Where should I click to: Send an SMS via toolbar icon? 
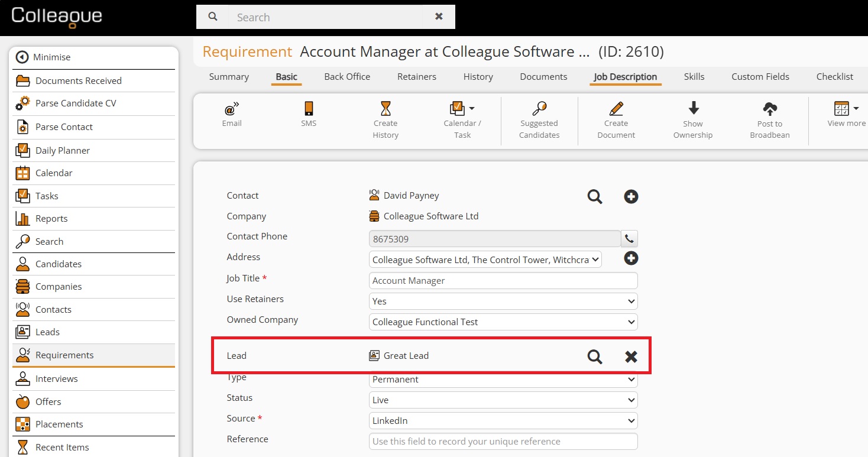tap(309, 109)
